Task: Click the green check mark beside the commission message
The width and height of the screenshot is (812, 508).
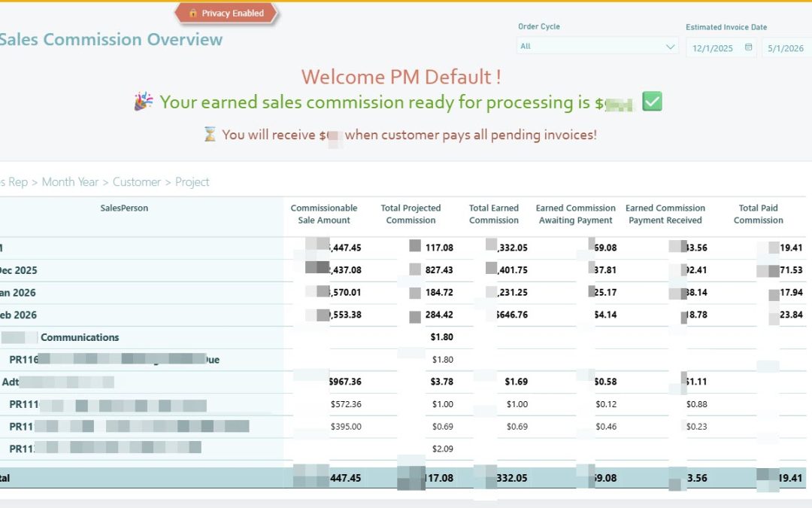Action: (651, 101)
